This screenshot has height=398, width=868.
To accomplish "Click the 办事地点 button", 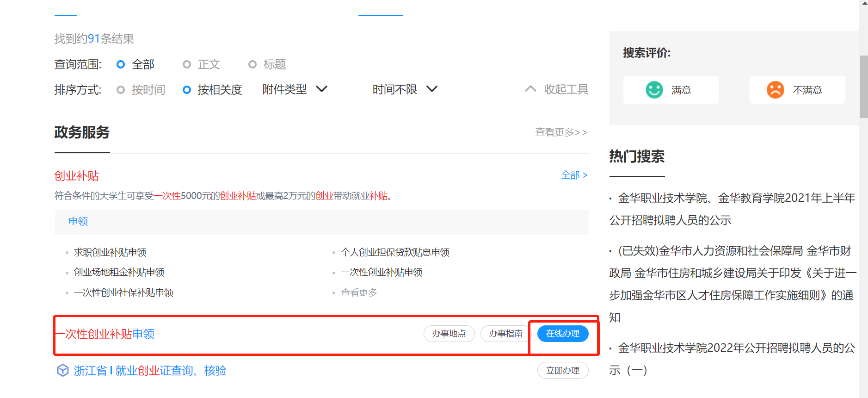I will 449,334.
